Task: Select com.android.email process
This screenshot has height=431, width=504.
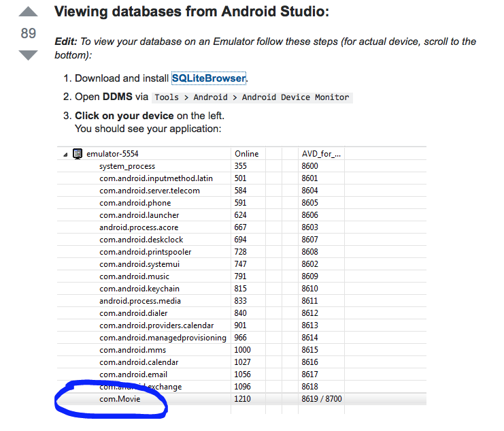Action: tap(241, 374)
